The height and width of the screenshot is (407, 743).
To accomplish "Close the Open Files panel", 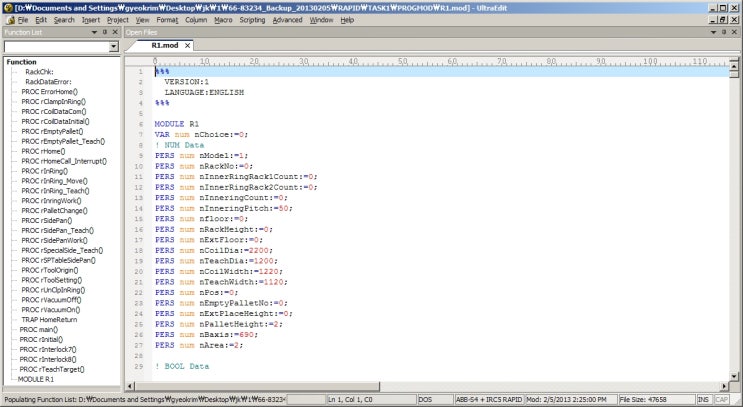I will coord(734,32).
